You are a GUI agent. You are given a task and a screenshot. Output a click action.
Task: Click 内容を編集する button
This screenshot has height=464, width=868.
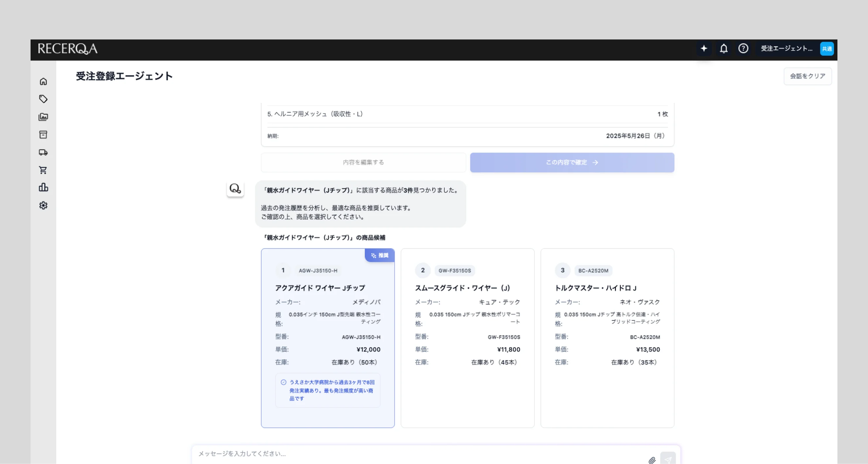click(363, 162)
